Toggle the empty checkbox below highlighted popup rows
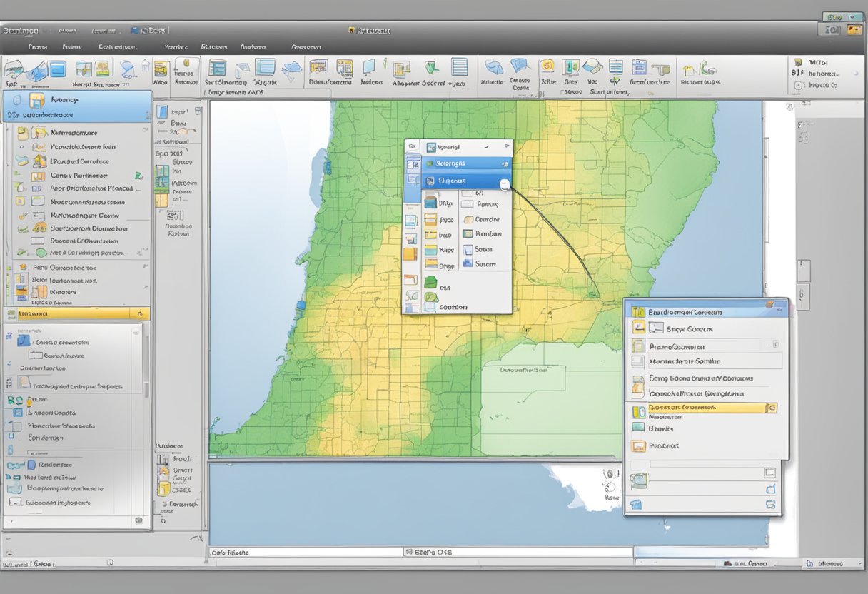Image resolution: width=868 pixels, height=594 pixels. coord(468,193)
